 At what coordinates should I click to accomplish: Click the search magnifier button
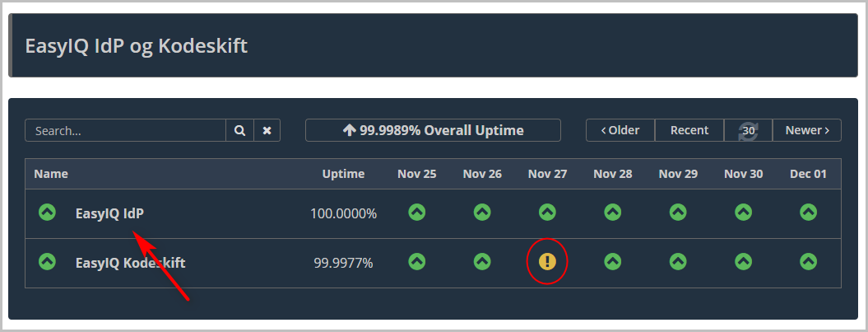click(x=239, y=130)
